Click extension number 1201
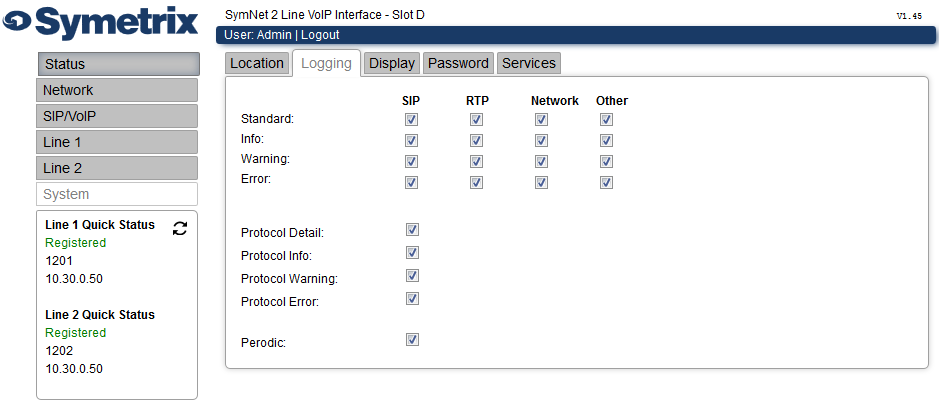939x406 pixels. click(x=59, y=261)
